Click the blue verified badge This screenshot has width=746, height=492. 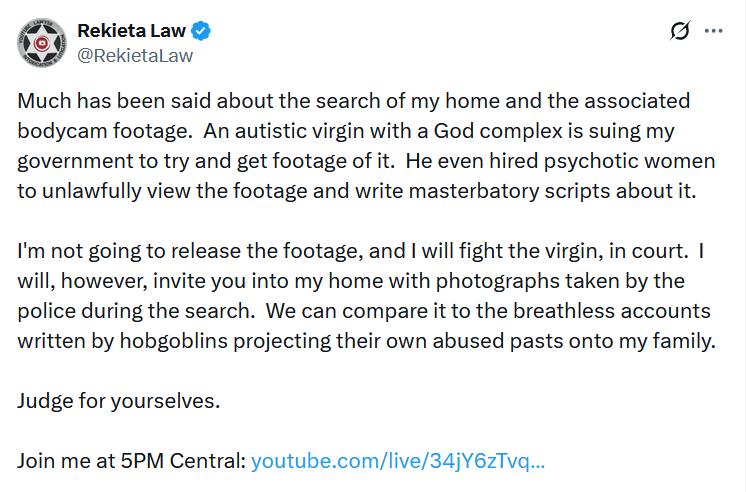pyautogui.click(x=201, y=31)
